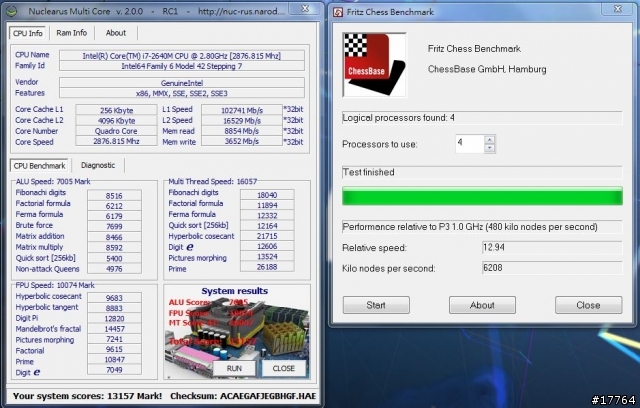640x408 pixels.
Task: Click the Logical processors found: 4 field
Action: coord(482,118)
